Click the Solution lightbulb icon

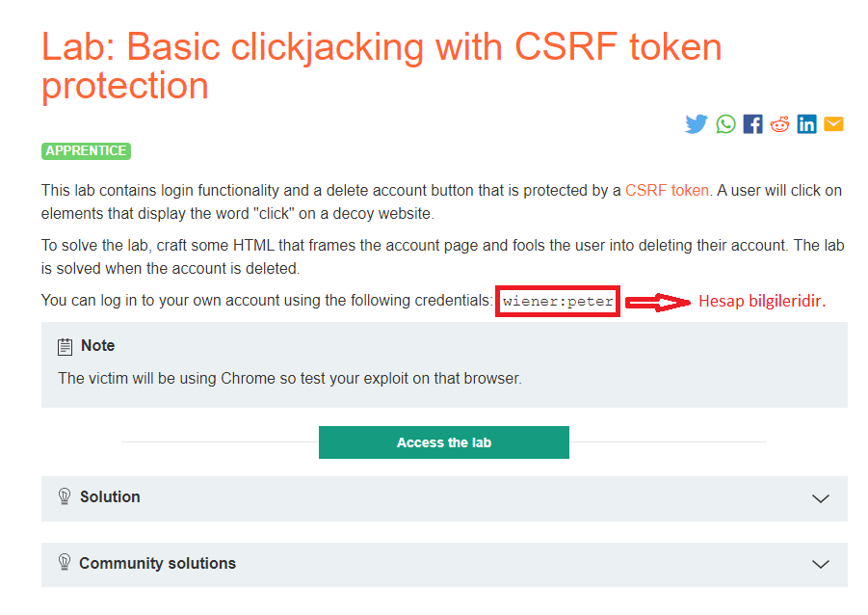click(x=65, y=498)
